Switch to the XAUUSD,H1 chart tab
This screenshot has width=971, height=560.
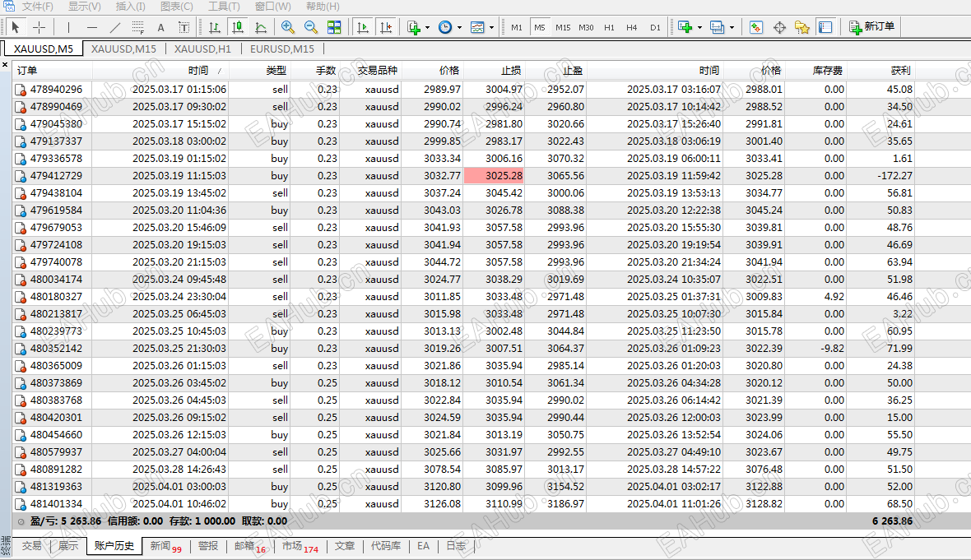(x=202, y=49)
